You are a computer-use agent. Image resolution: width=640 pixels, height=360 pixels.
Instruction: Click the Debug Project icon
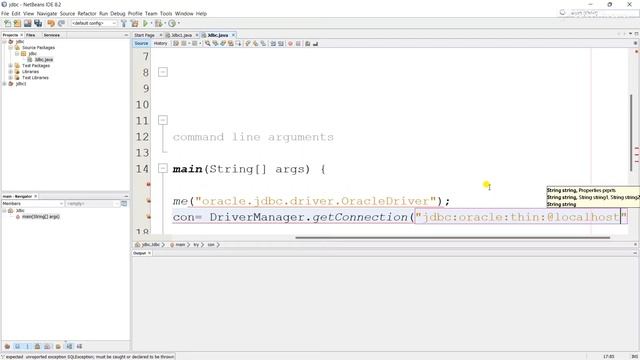tap(158, 23)
